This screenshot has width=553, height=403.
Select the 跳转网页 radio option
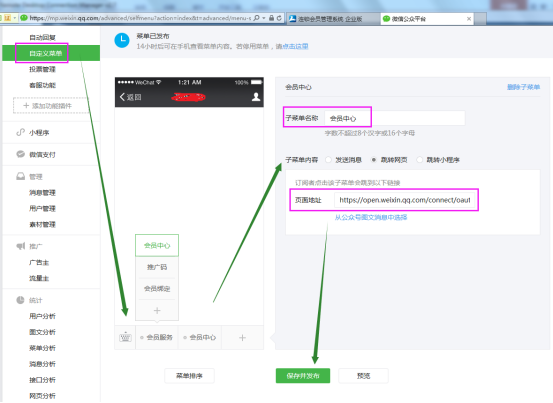(x=374, y=160)
